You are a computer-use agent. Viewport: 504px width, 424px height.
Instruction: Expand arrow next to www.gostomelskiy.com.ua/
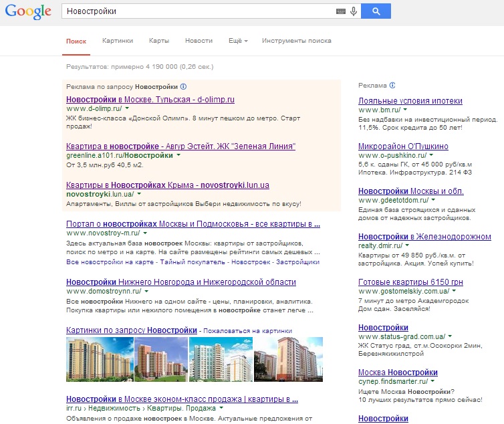click(454, 291)
